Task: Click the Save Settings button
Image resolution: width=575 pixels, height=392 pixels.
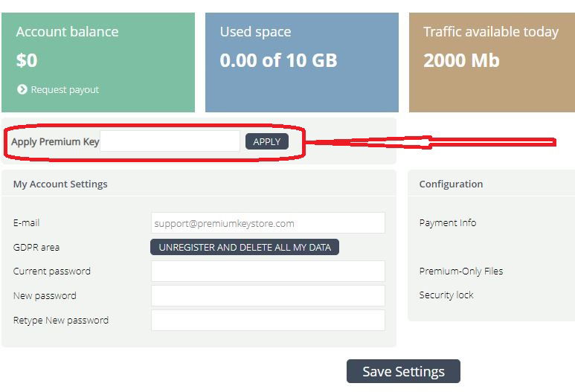Action: [x=403, y=371]
